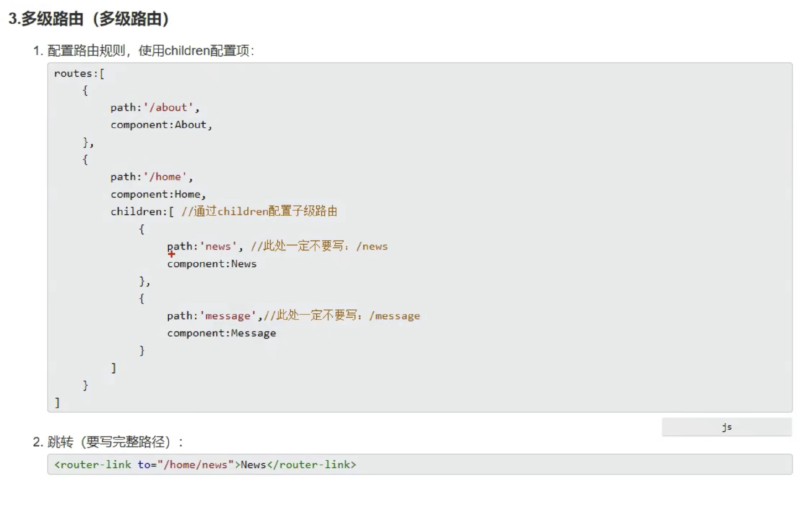Screen dimensions: 812x525
Task: Click the component:About code line
Action: (x=161, y=125)
